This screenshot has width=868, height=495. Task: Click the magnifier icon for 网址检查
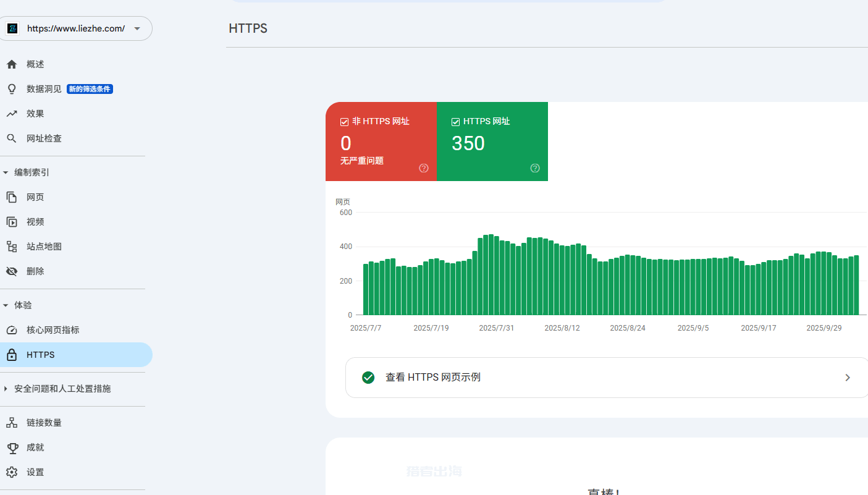11,138
